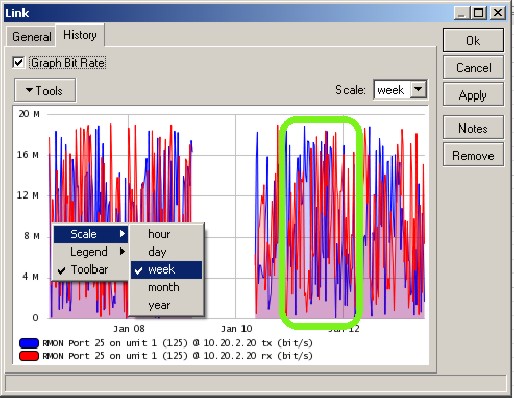514x398 pixels.
Task: Choose year in Scale submenu
Action: coord(166,305)
